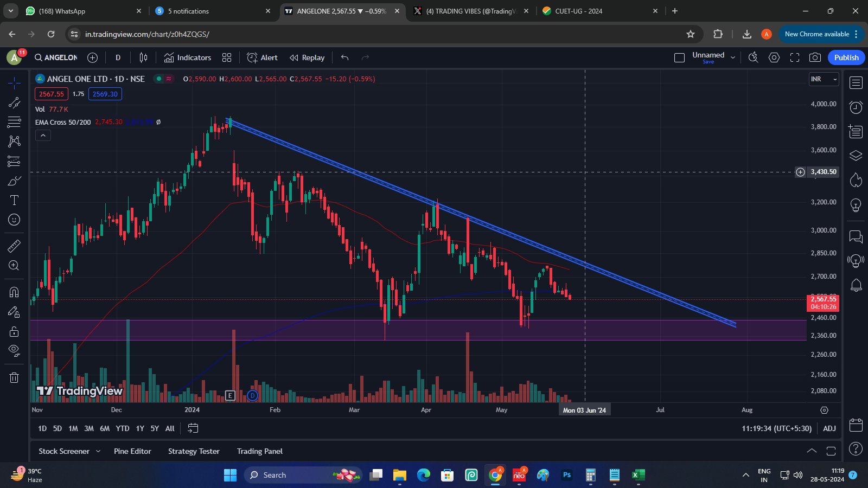Toggle ADJ adjusted data setting
Image resolution: width=868 pixels, height=488 pixels.
(x=829, y=428)
